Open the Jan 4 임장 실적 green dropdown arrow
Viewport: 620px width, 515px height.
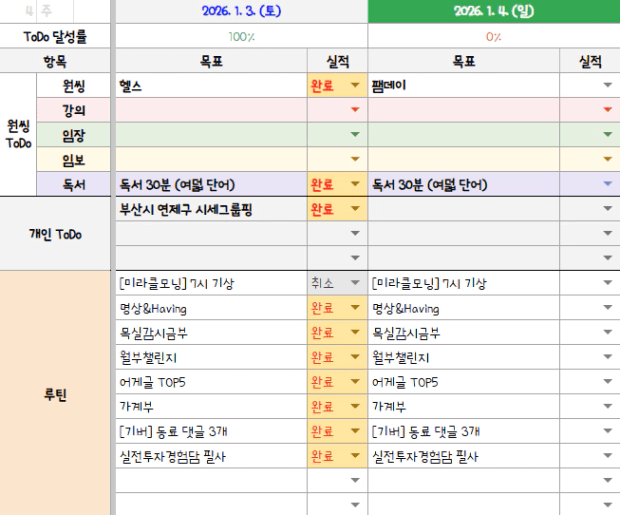pos(608,134)
